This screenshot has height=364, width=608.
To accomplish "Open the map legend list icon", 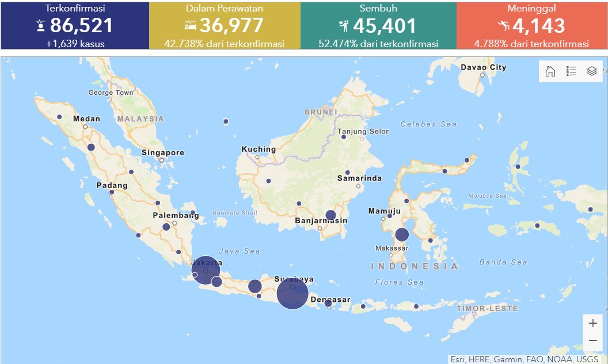I will (571, 71).
